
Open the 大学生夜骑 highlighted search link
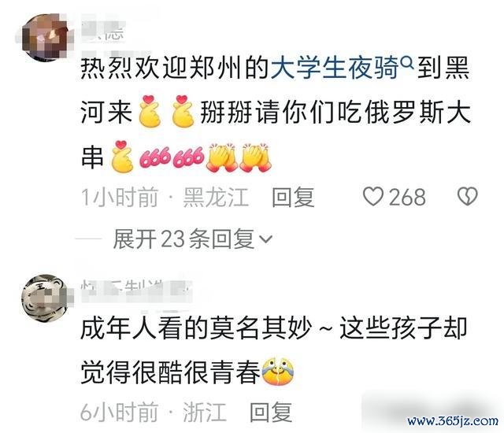tap(335, 68)
